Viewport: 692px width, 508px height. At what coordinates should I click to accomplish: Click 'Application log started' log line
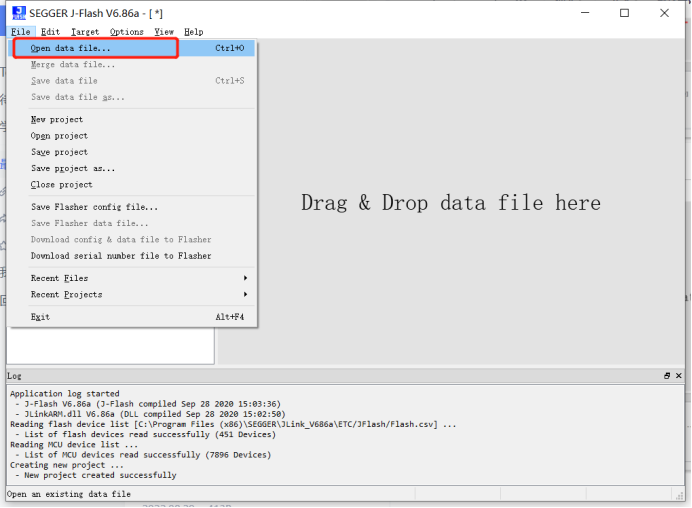click(x=64, y=394)
